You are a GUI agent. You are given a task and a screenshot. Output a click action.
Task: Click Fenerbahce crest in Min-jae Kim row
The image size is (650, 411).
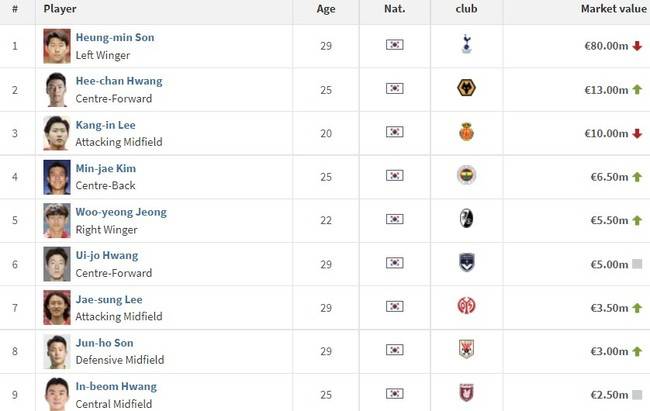coord(466,176)
